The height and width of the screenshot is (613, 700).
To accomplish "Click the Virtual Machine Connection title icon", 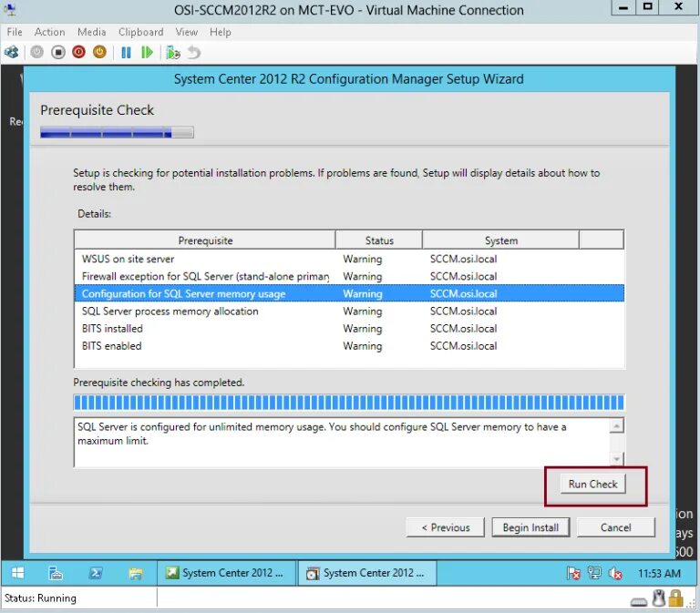I will (10, 10).
